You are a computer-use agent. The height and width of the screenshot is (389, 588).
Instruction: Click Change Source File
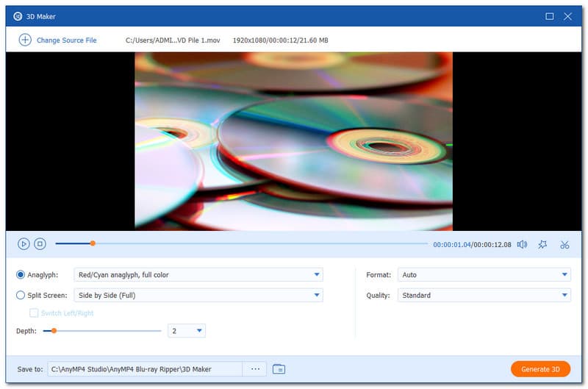(x=66, y=40)
